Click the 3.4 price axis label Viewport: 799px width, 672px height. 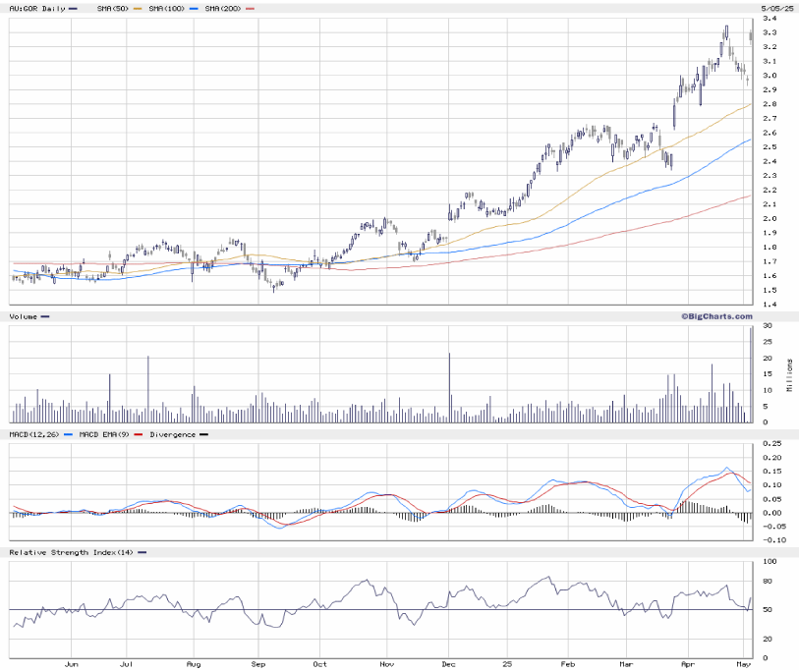point(769,19)
